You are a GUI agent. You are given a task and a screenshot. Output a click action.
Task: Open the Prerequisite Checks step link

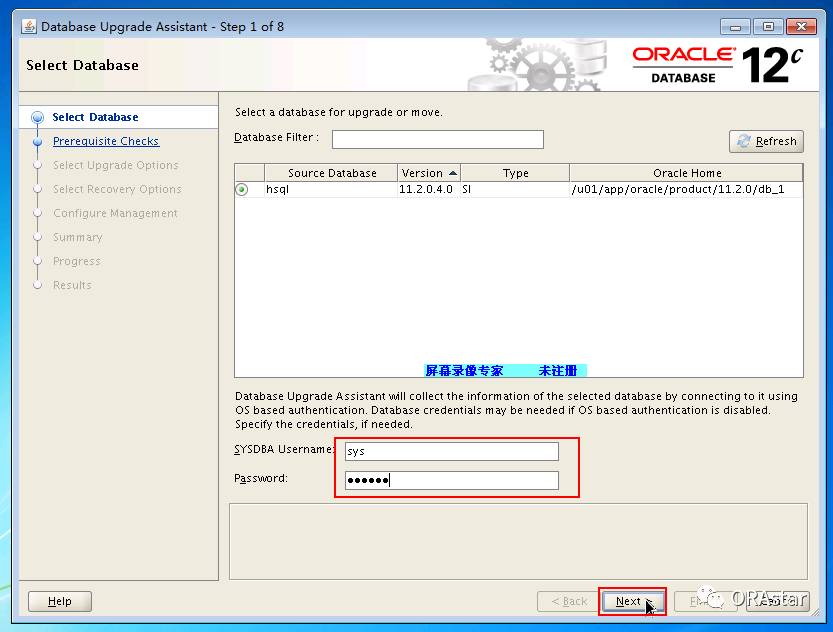click(x=106, y=141)
